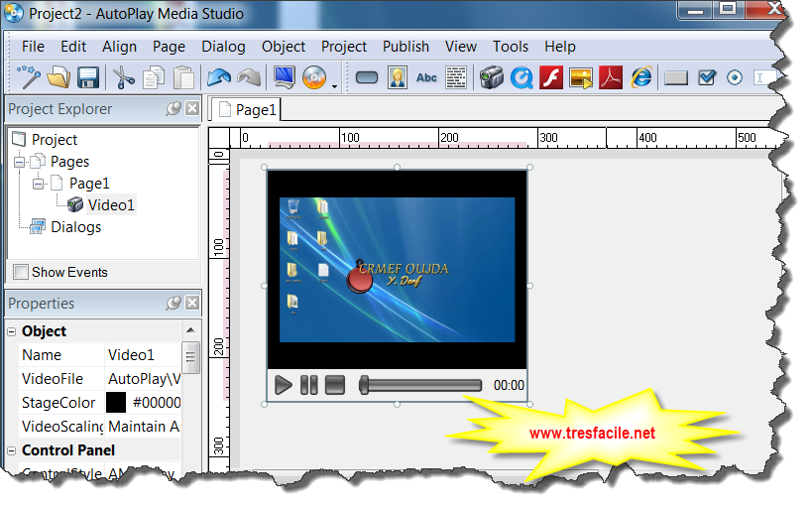Click the Properties panel scrollbar thumb

pyautogui.click(x=190, y=357)
